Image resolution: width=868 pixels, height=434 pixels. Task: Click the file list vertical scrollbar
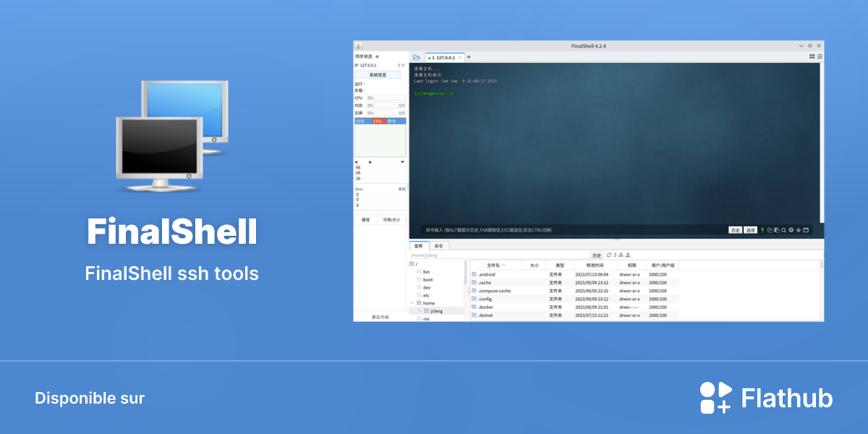[x=822, y=265]
